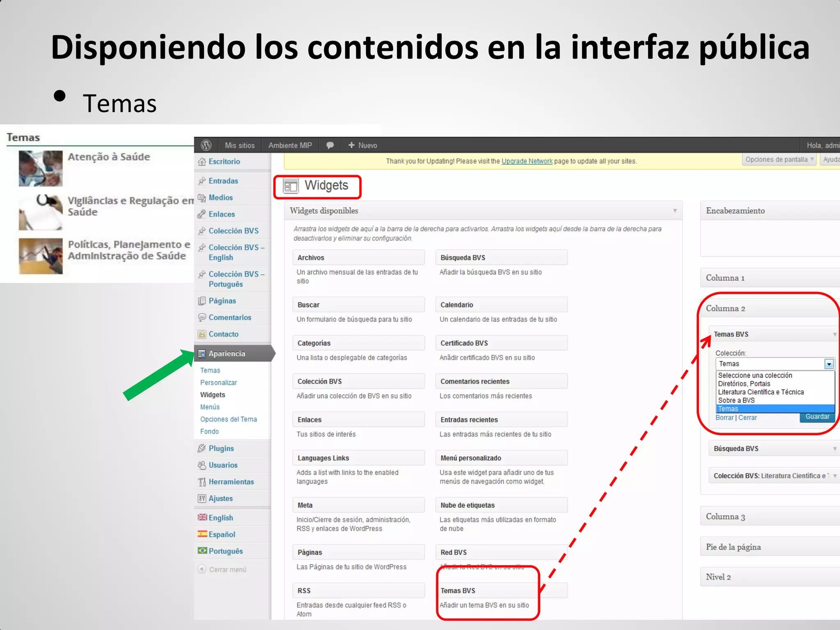The image size is (840, 630).
Task: Click the Medios media icon
Action: [202, 198]
